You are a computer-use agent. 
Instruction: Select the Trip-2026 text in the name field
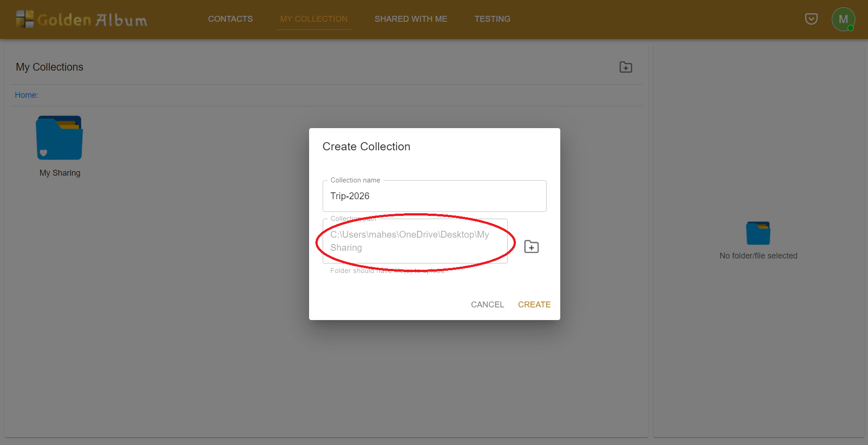(350, 196)
